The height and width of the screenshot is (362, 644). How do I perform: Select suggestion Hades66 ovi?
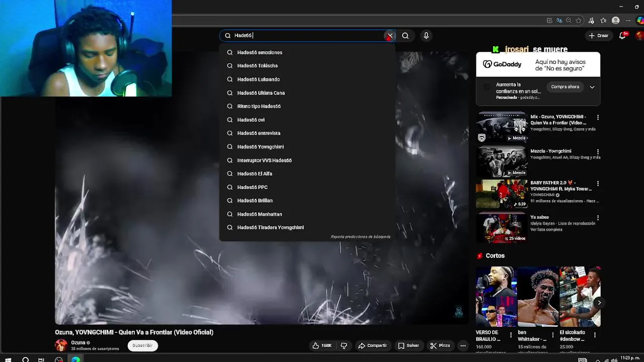pos(307,120)
